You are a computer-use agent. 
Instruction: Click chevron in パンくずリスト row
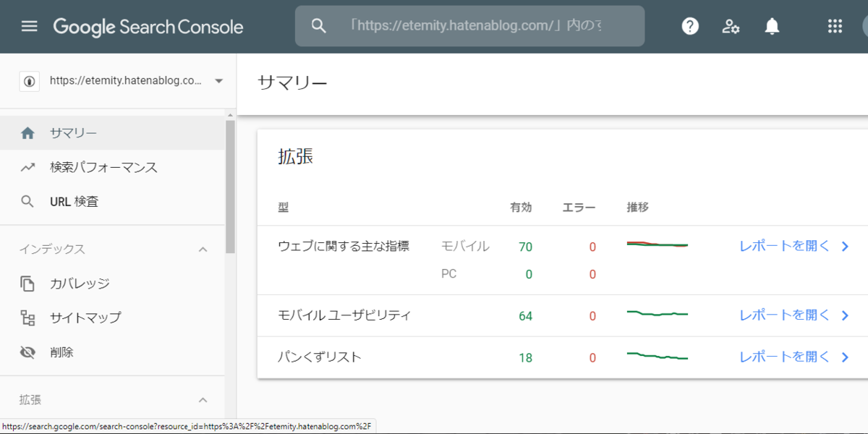point(845,357)
